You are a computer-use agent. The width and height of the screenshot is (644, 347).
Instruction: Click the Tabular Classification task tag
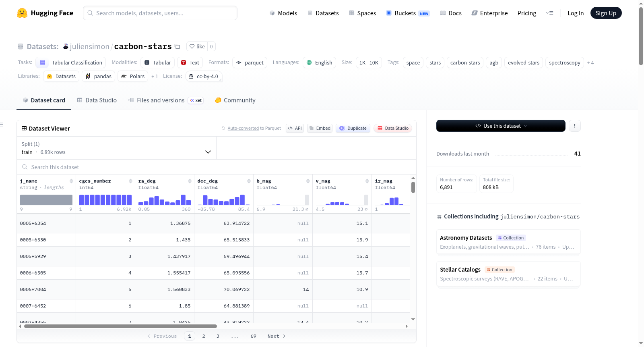tap(71, 62)
